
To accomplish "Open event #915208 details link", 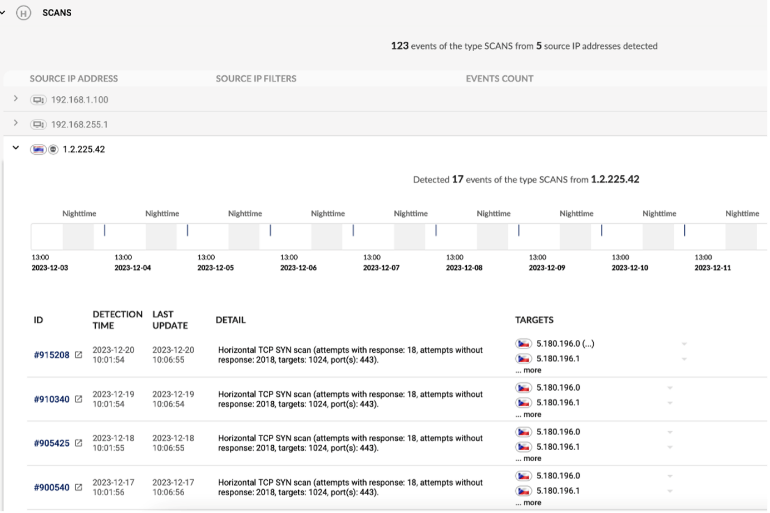I will (x=51, y=355).
